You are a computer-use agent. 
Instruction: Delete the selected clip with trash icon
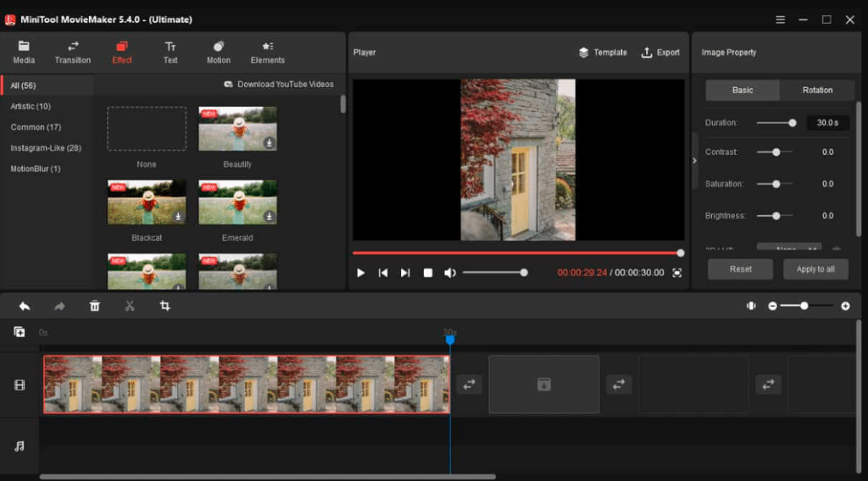[x=95, y=306]
